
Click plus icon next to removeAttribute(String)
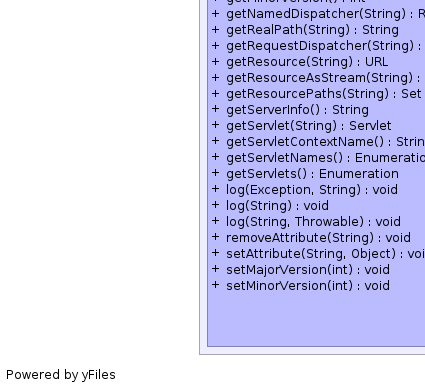216,237
